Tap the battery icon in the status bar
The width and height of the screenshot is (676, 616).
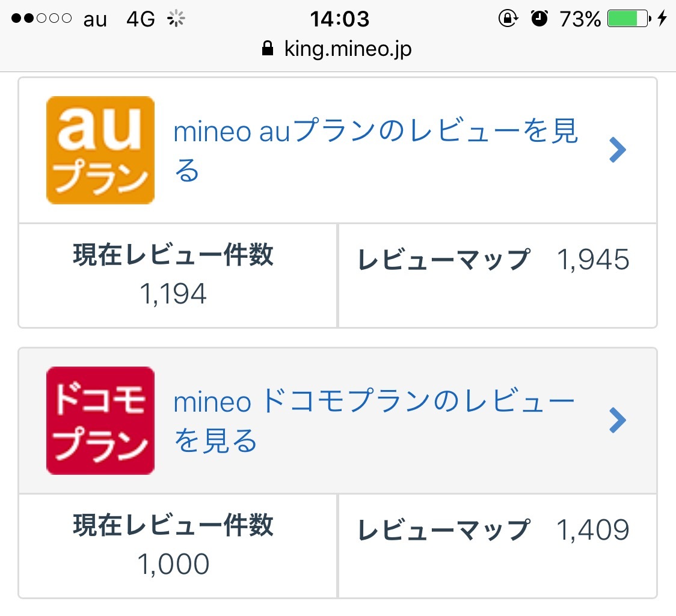point(628,19)
